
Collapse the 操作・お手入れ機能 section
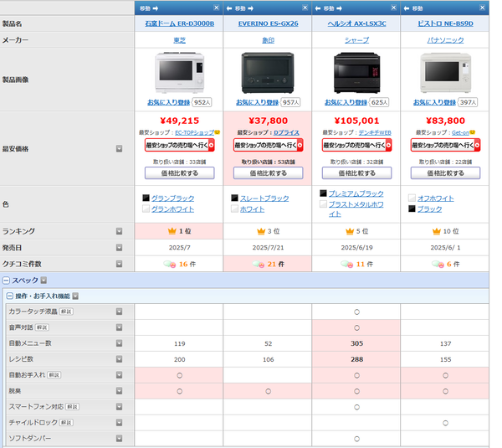tap(10, 296)
